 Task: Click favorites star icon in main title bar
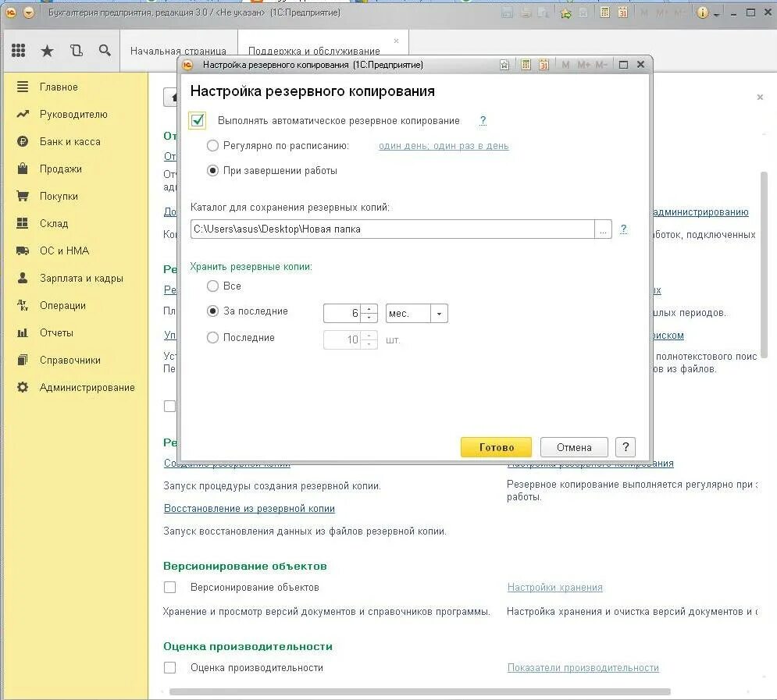click(565, 12)
